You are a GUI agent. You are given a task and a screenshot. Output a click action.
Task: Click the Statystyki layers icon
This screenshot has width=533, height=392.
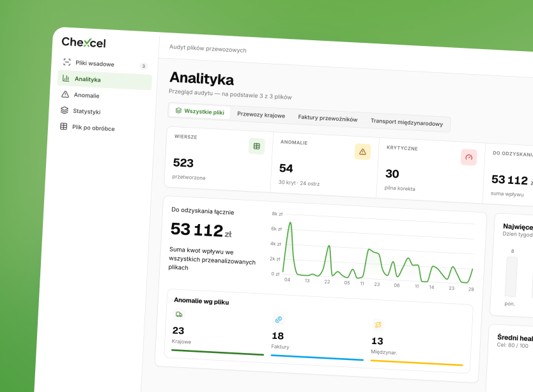click(65, 110)
